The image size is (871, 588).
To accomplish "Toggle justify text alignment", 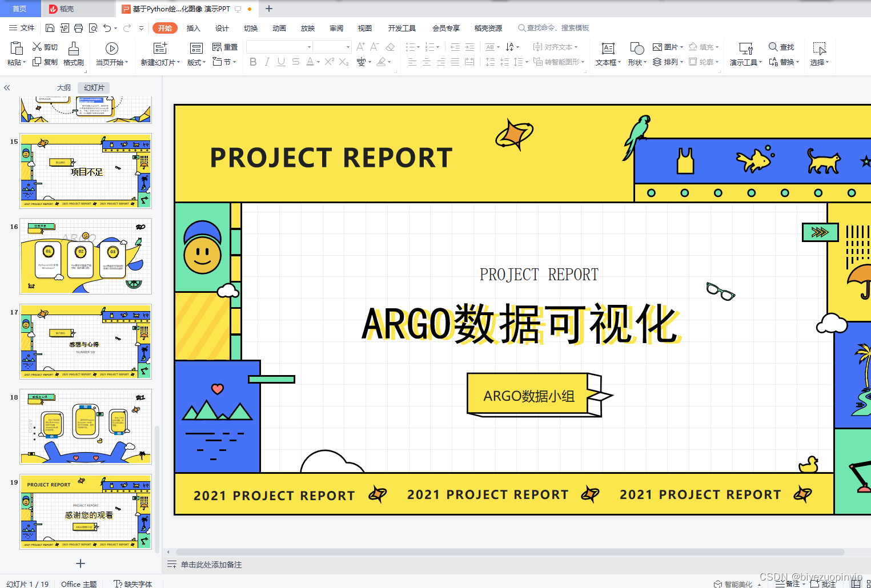I will pyautogui.click(x=455, y=62).
